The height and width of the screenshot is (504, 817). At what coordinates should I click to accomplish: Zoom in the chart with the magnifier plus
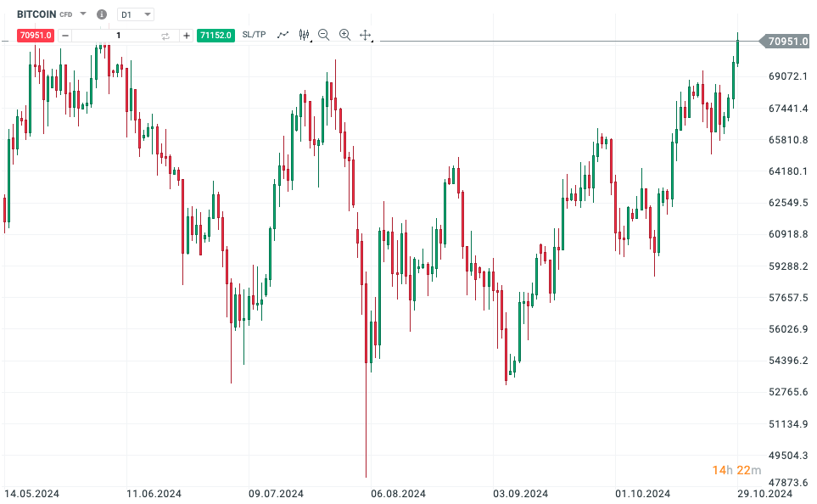point(344,35)
